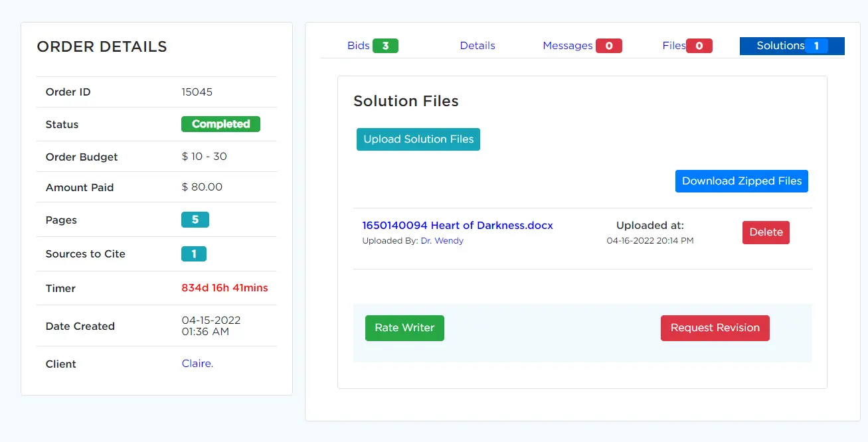This screenshot has width=868, height=442.
Task: Request a revision for this order
Action: (x=715, y=328)
